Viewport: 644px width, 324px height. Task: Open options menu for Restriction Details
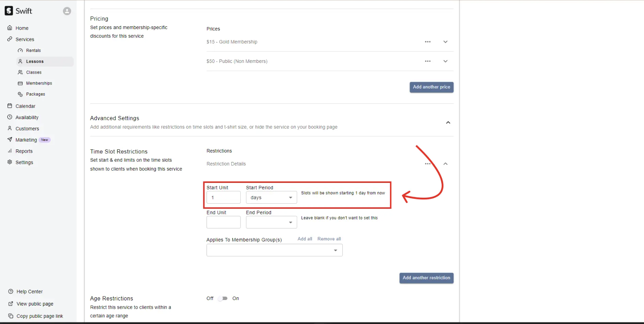point(428,164)
